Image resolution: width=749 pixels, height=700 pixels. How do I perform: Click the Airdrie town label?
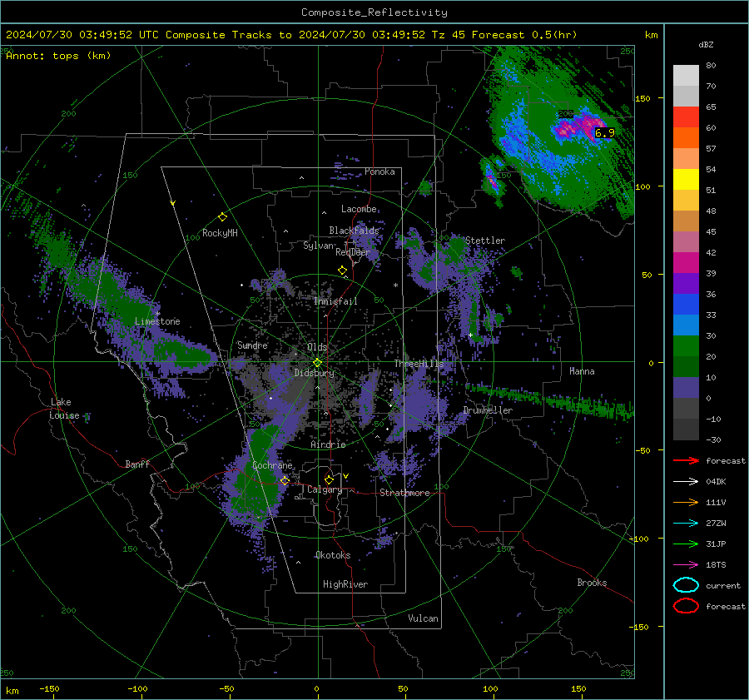pos(328,444)
